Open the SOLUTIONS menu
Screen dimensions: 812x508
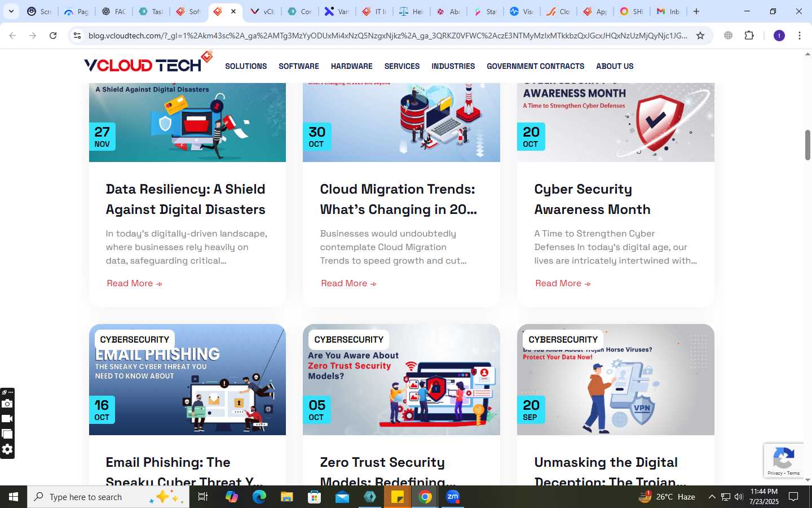[x=246, y=66]
